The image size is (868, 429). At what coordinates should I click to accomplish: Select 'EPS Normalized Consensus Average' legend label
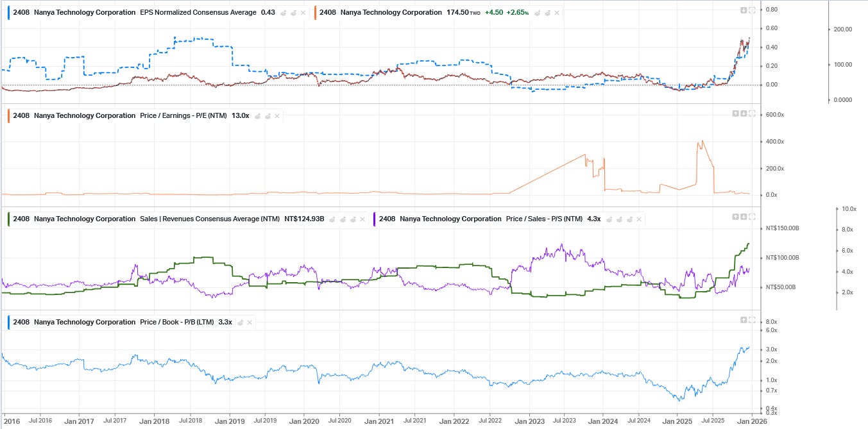click(x=198, y=12)
